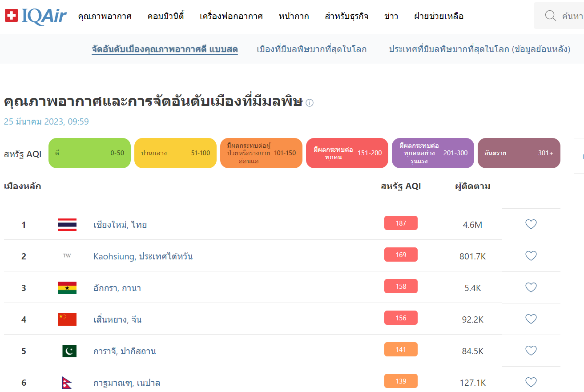The height and width of the screenshot is (392, 584).
Task: Click the search magnifier icon
Action: 550,16
